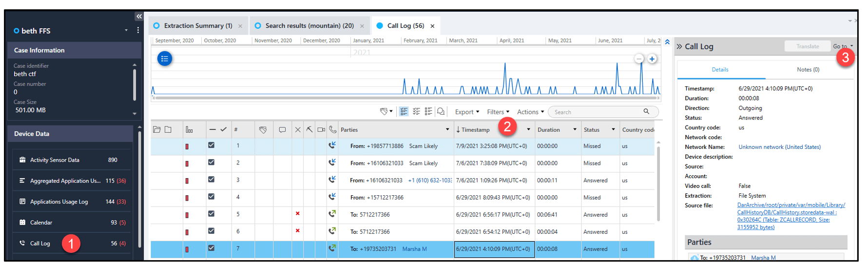This screenshot has width=868, height=268.
Task: Uncheck the checkbox in row 4
Action: coord(211,196)
